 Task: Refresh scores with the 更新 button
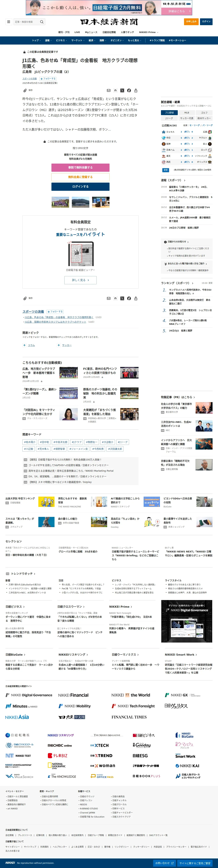coord(166,170)
